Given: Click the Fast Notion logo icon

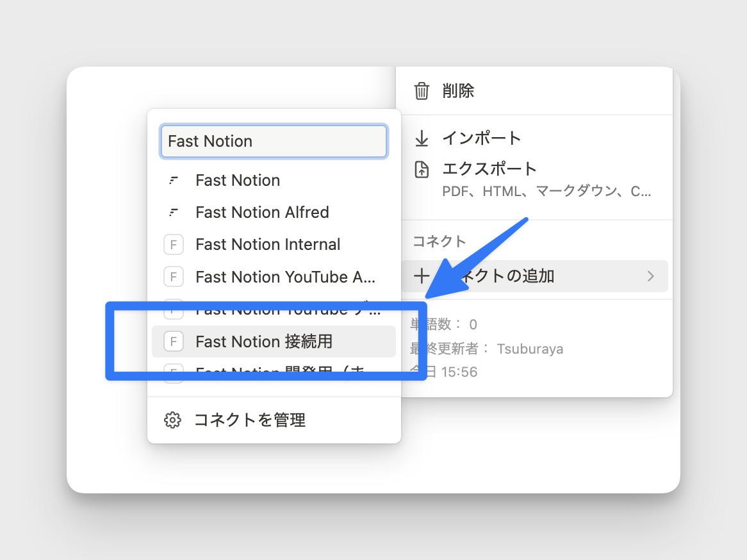Looking at the screenshot, I should (x=174, y=181).
